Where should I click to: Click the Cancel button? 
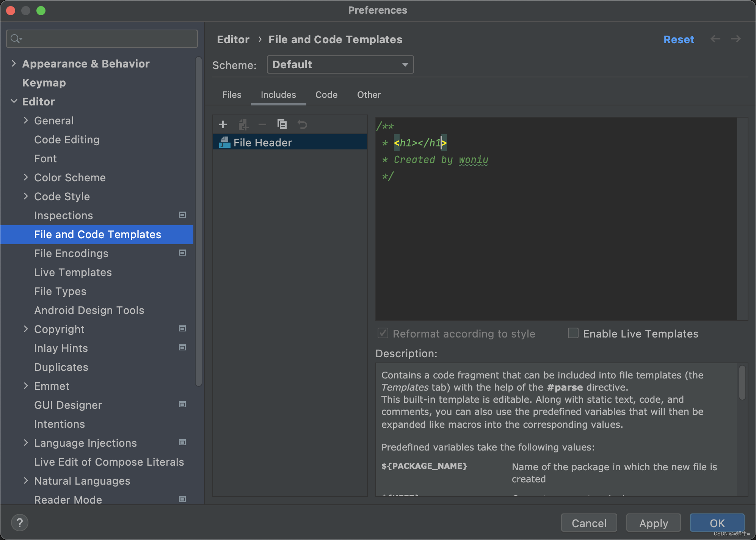[x=589, y=523]
